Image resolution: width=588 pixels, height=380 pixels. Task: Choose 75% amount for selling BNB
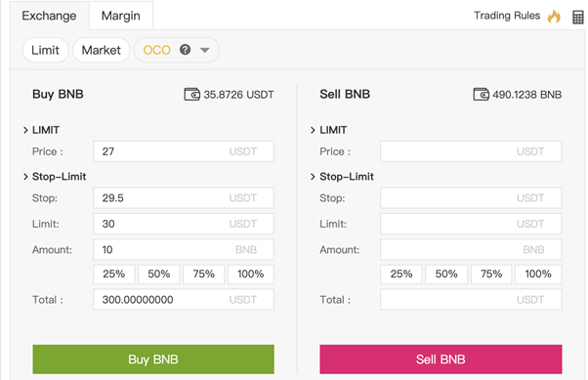(491, 274)
